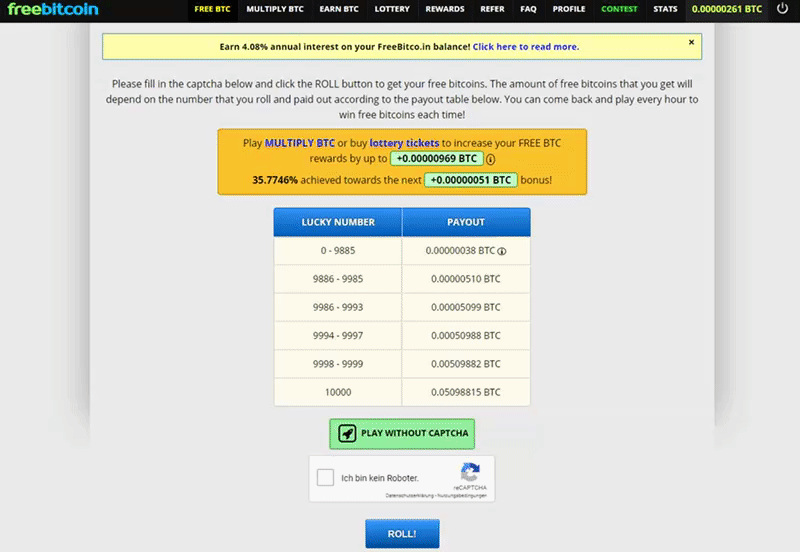Click the power logout icon
Viewport: 800px width, 552px height.
point(782,8)
